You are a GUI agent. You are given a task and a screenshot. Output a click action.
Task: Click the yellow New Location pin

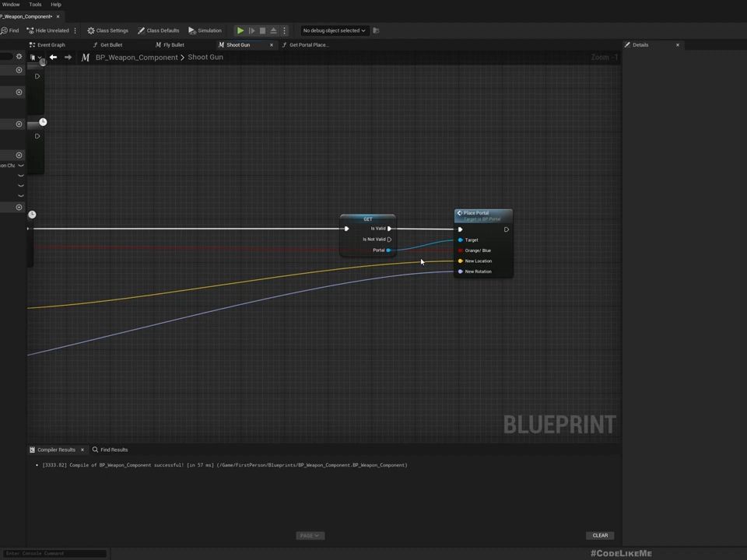(x=460, y=261)
